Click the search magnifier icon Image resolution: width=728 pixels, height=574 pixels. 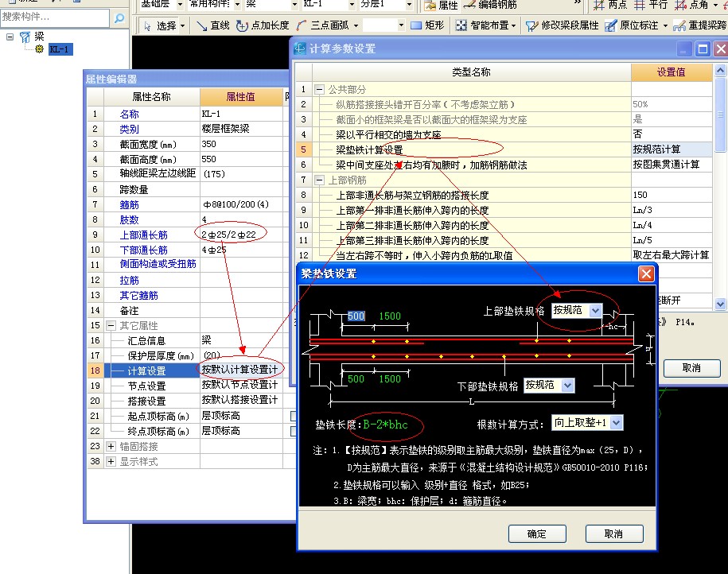pyautogui.click(x=119, y=18)
